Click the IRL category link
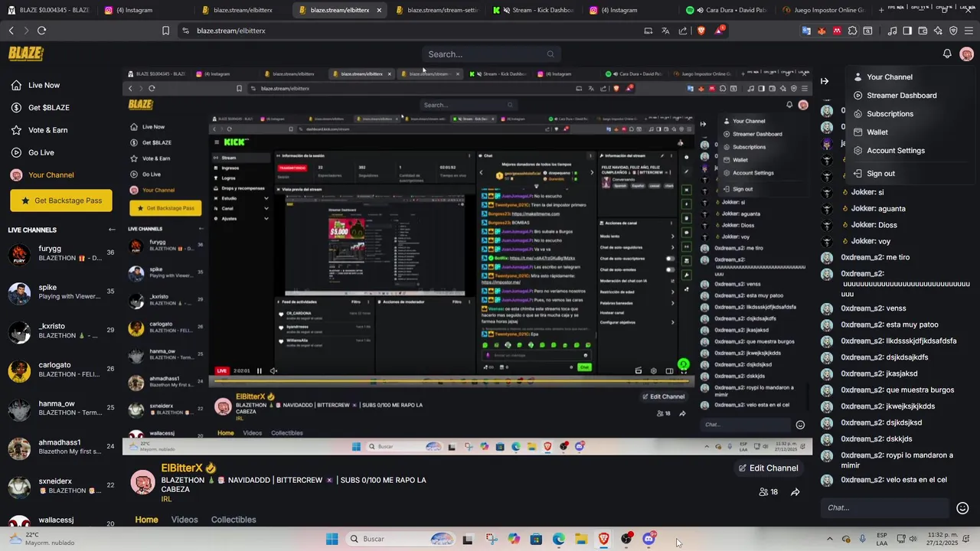Screen dimensions: 980x551 pyautogui.click(x=166, y=499)
